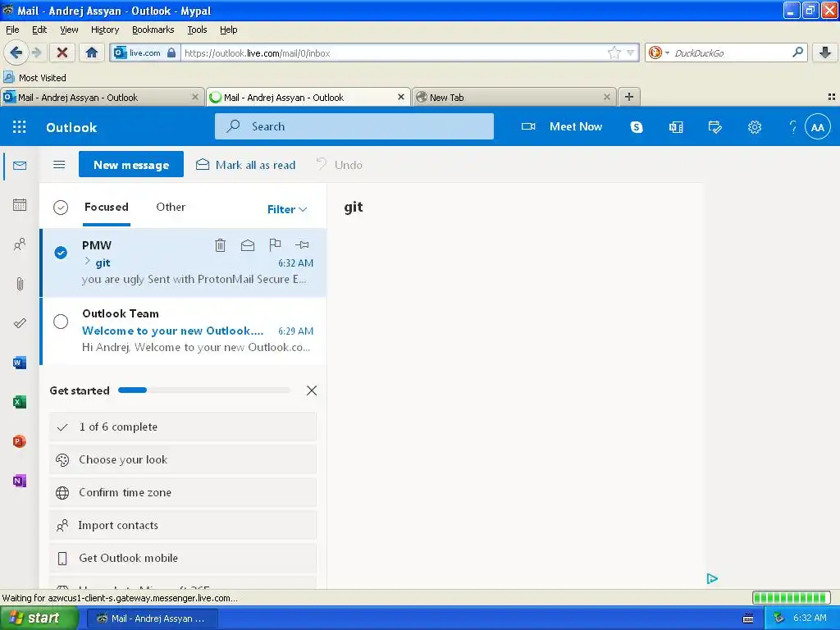Open the help question mark
This screenshot has width=840, height=630.
coord(793,127)
